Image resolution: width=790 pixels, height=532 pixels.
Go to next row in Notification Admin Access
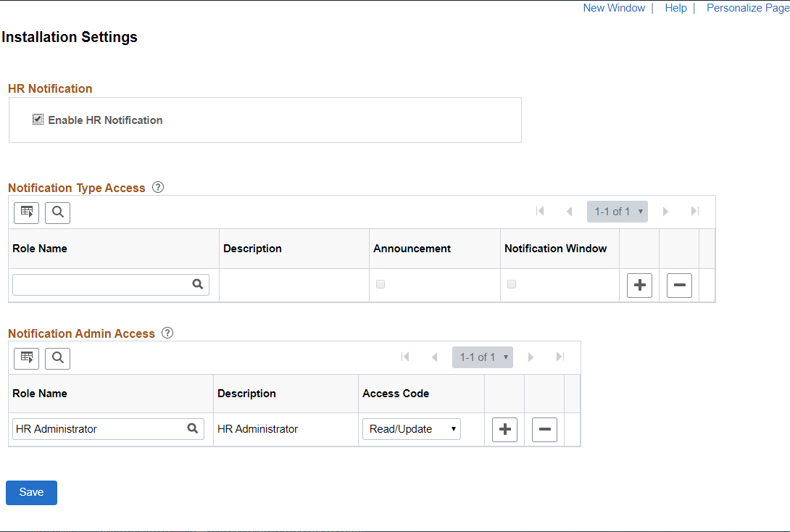(531, 357)
